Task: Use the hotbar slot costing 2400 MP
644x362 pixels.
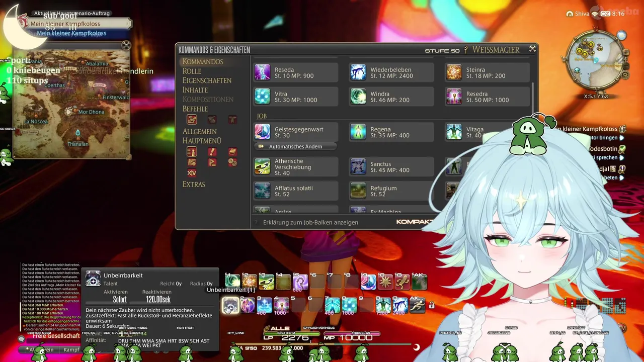Action: [400, 305]
